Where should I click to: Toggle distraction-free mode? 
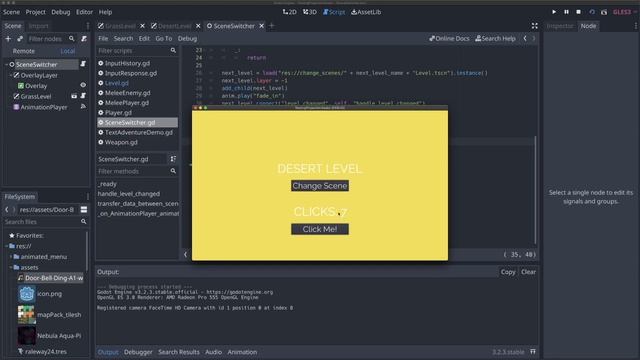534,26
